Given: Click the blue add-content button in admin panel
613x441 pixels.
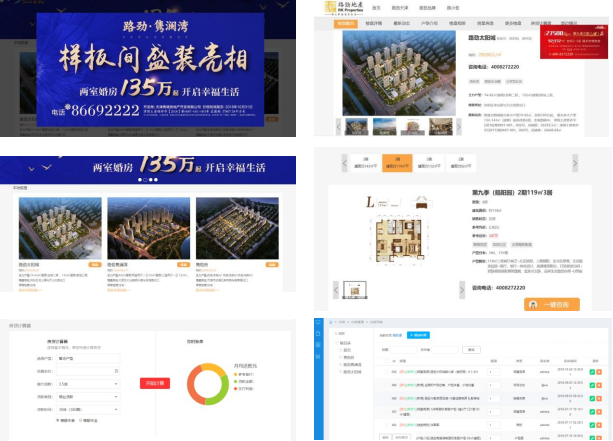Looking at the screenshot, I should [418, 335].
